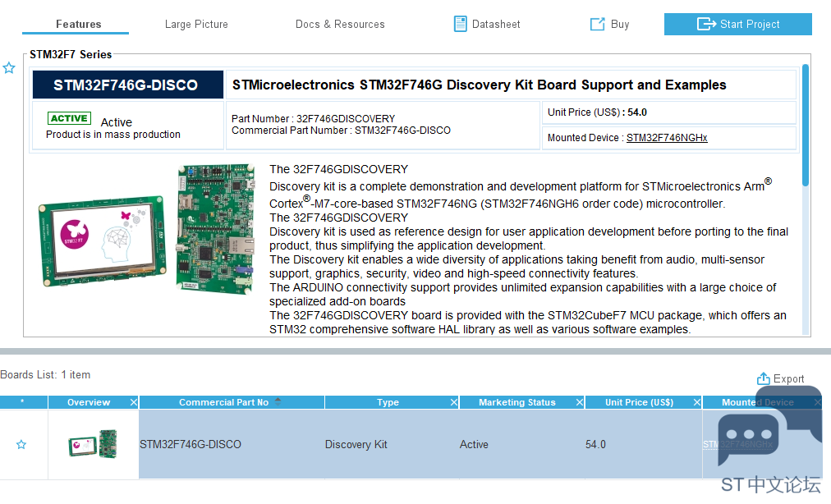The image size is (831, 504).
Task: Open the Large Picture tab
Action: tap(196, 25)
